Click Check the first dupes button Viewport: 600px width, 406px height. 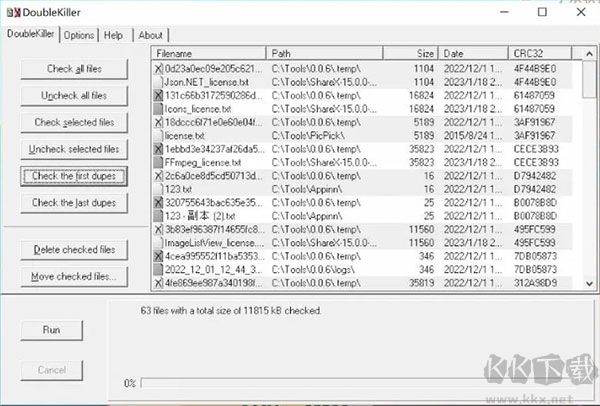coord(74,176)
